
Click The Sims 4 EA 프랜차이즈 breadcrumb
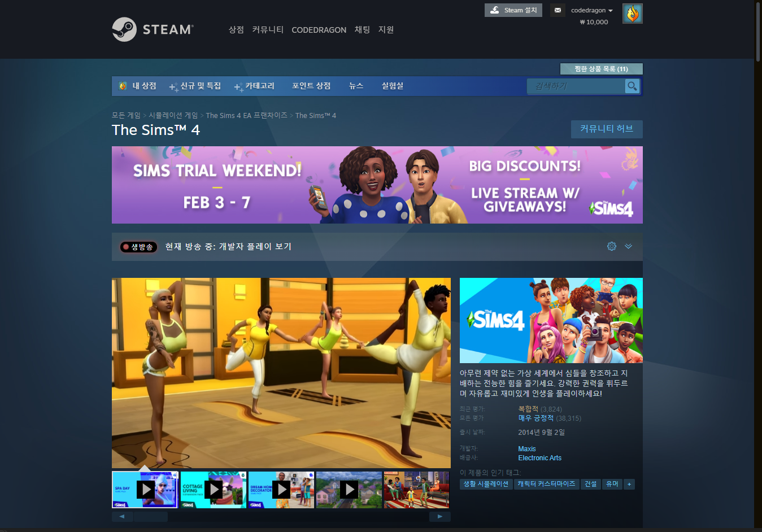247,115
